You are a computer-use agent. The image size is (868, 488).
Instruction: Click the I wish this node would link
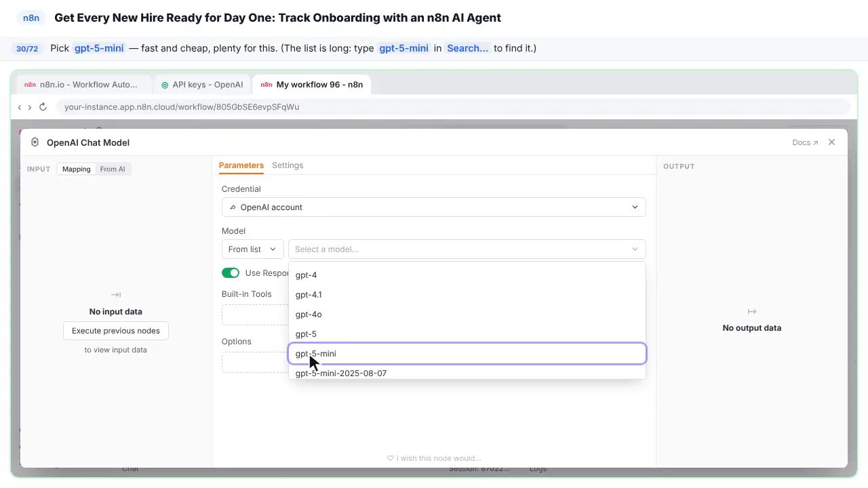click(434, 458)
